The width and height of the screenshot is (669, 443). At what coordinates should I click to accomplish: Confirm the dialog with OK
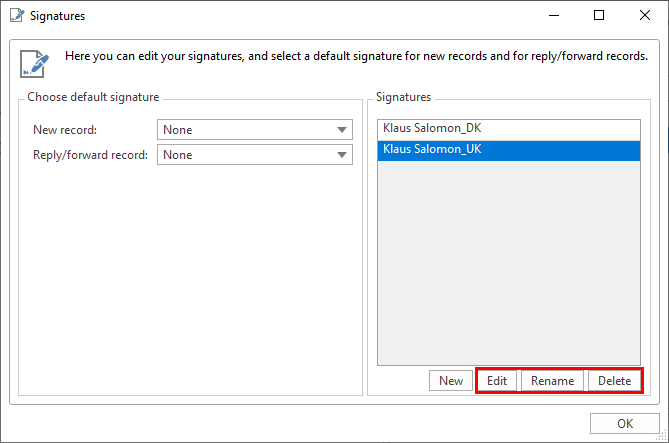tap(624, 424)
